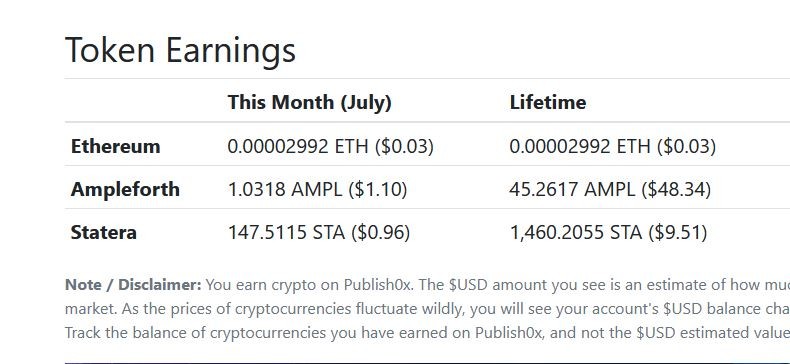Click the Statera row label

click(x=103, y=232)
